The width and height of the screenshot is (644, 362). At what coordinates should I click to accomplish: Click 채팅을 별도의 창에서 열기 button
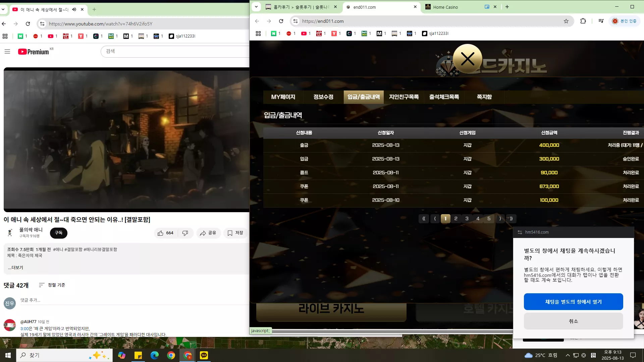click(574, 302)
